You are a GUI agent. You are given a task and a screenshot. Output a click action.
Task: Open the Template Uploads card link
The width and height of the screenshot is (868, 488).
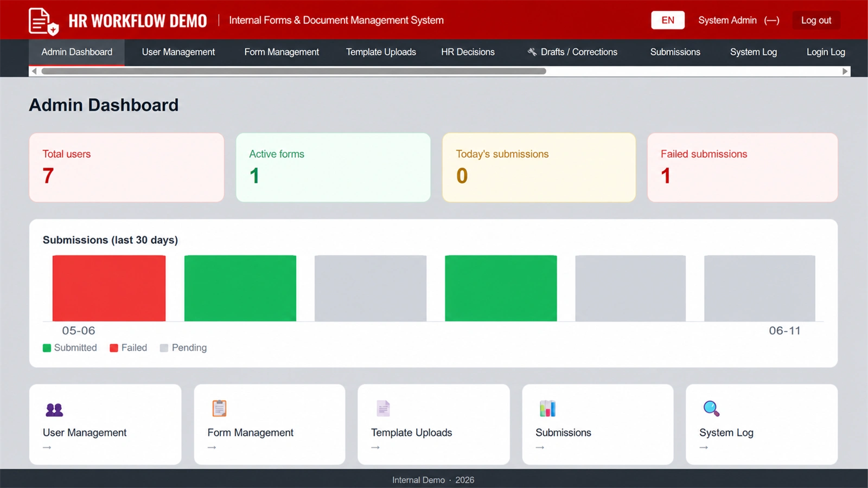pyautogui.click(x=433, y=425)
